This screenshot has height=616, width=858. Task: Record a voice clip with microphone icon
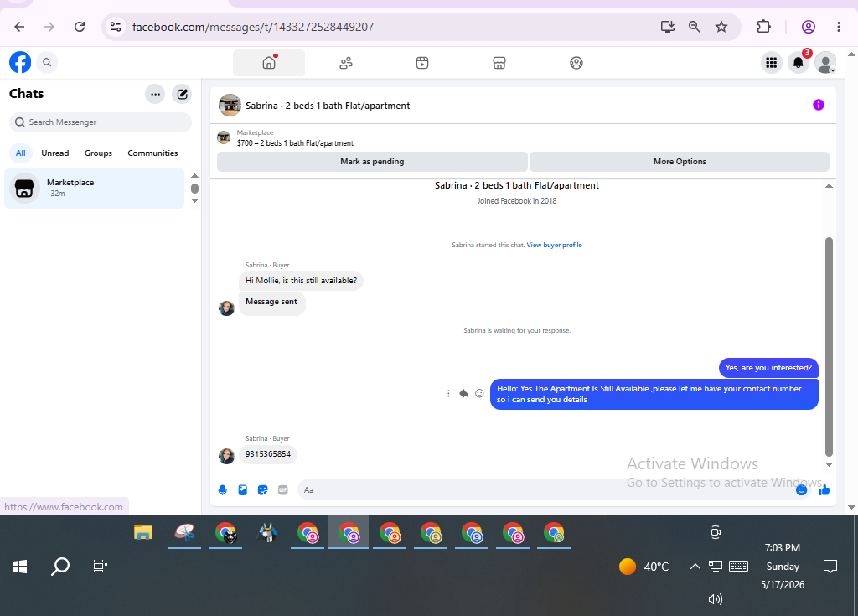[x=223, y=490]
